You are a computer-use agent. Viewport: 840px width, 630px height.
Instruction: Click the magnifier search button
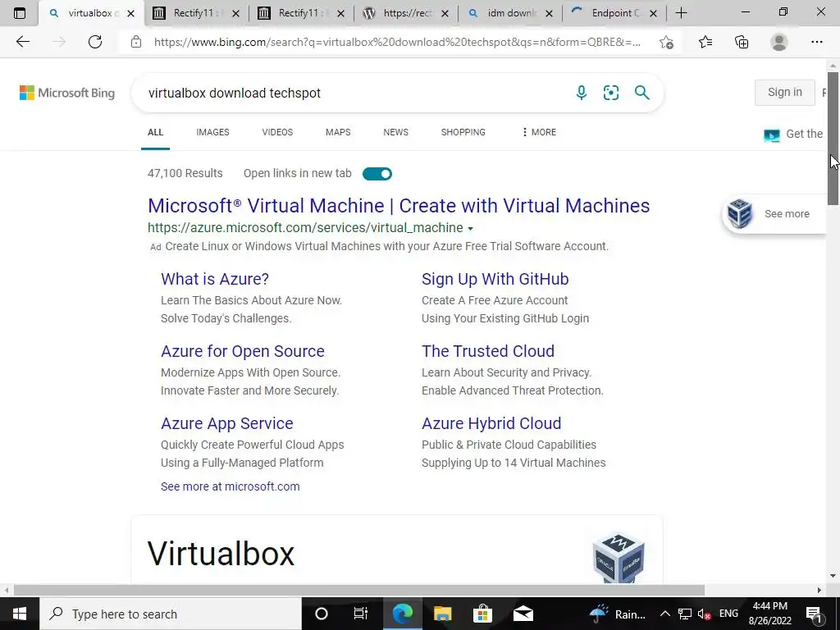pos(641,93)
